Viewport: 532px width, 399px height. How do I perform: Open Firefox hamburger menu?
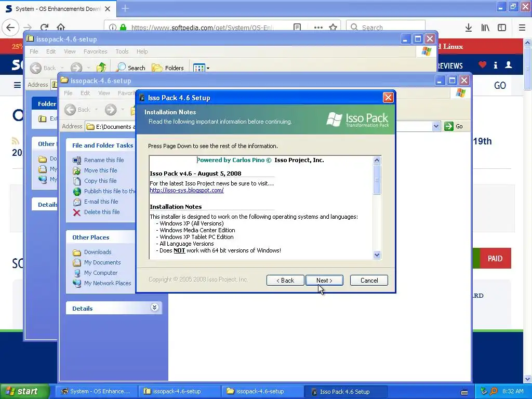pos(522,28)
